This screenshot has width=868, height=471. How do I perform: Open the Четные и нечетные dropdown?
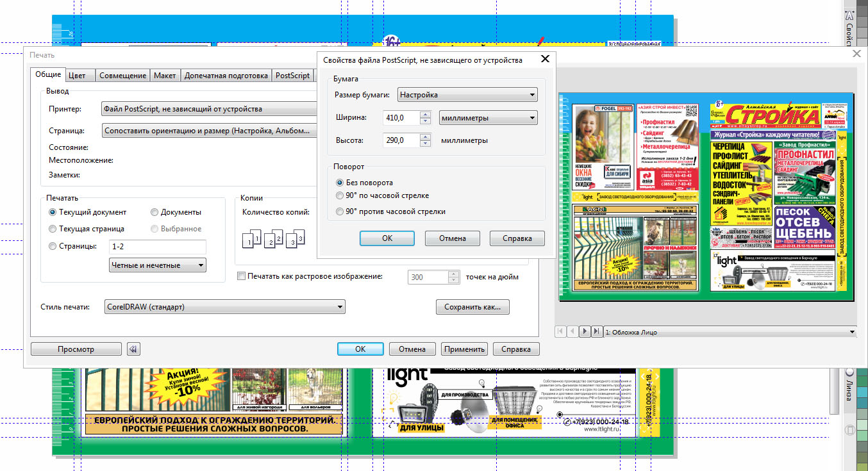[x=158, y=265]
